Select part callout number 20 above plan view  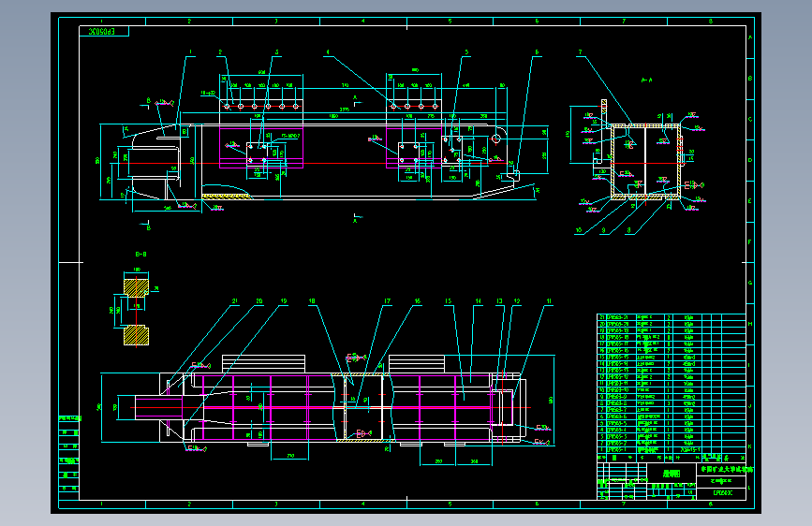(258, 300)
